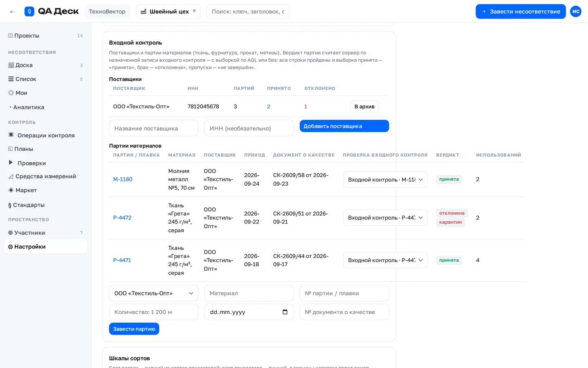Go to Доска in the sidebar
The height and width of the screenshot is (368, 588).
click(45, 65)
